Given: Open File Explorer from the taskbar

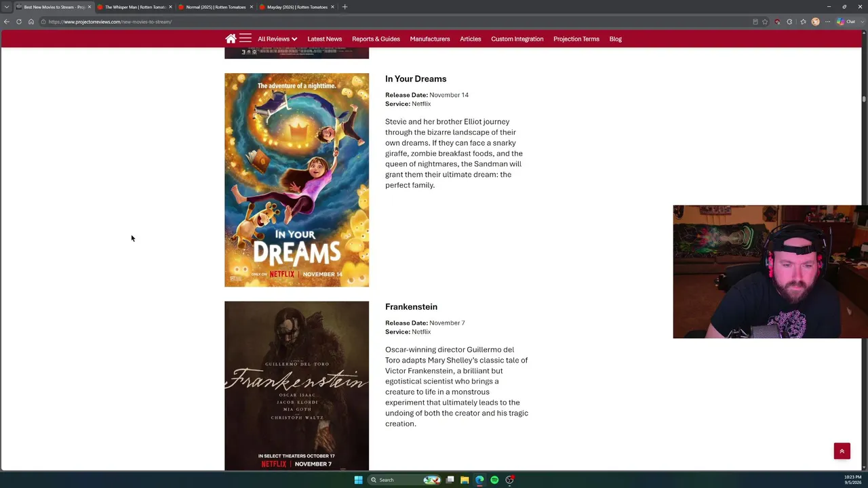Looking at the screenshot, I should [x=465, y=480].
